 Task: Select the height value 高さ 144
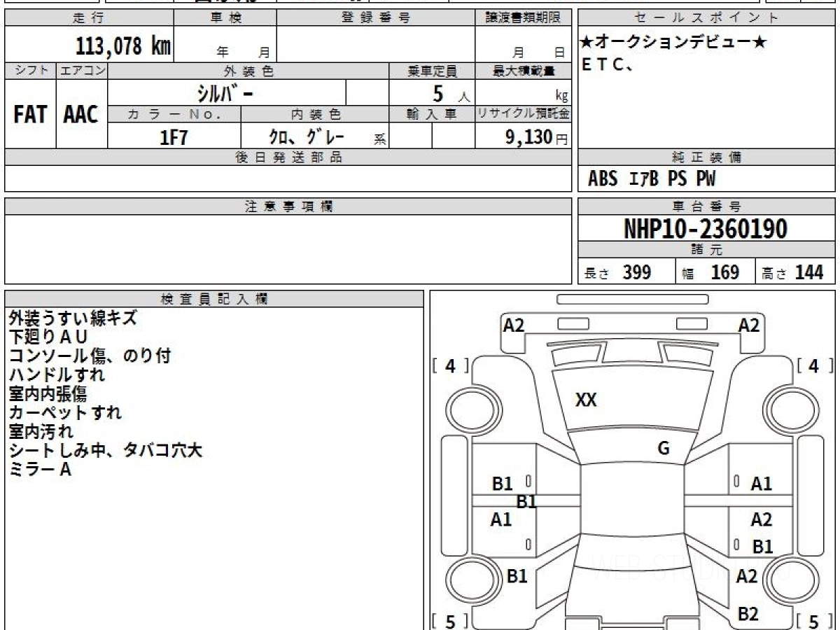pos(792,272)
